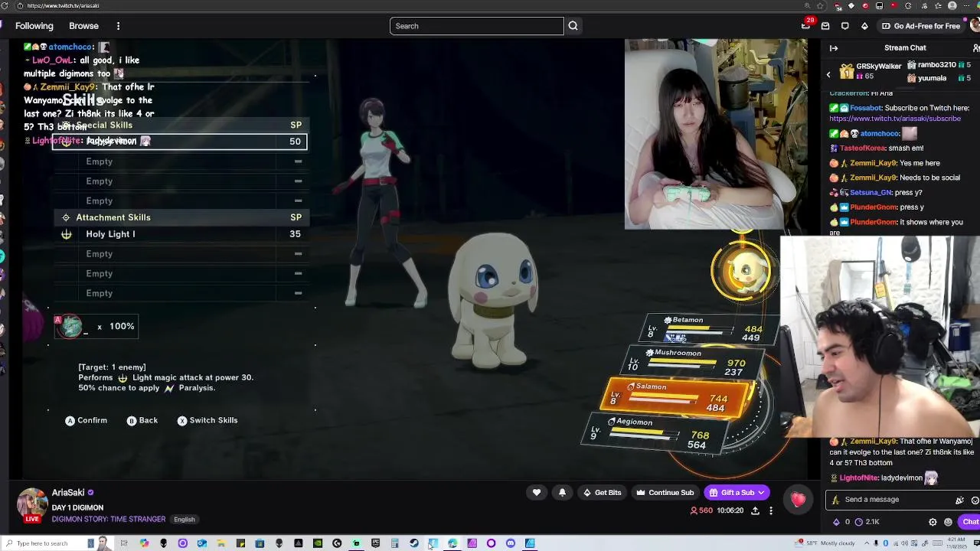Image resolution: width=980 pixels, height=551 pixels.
Task: Open the whispers speech-bubble icon
Action: tap(845, 26)
